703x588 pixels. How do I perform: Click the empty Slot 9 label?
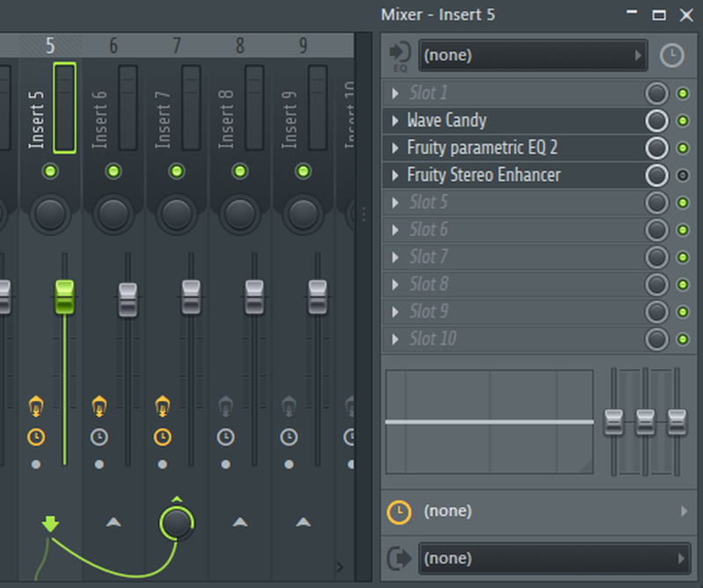429,312
